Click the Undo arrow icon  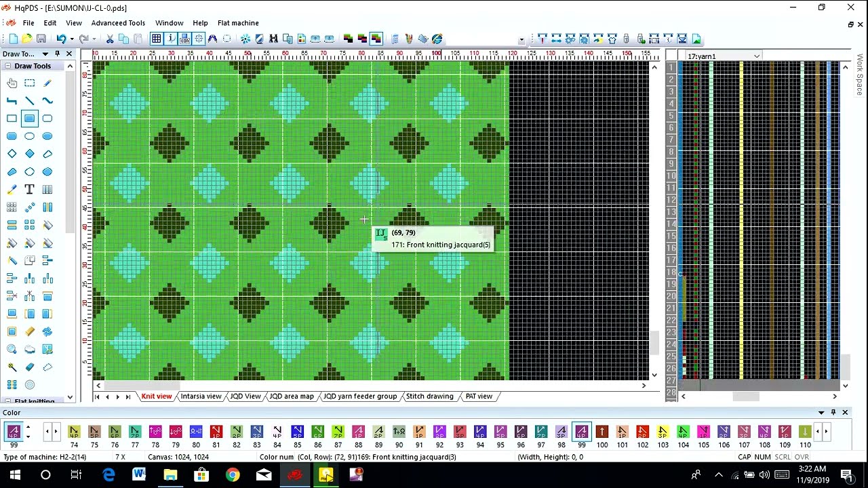[61, 39]
